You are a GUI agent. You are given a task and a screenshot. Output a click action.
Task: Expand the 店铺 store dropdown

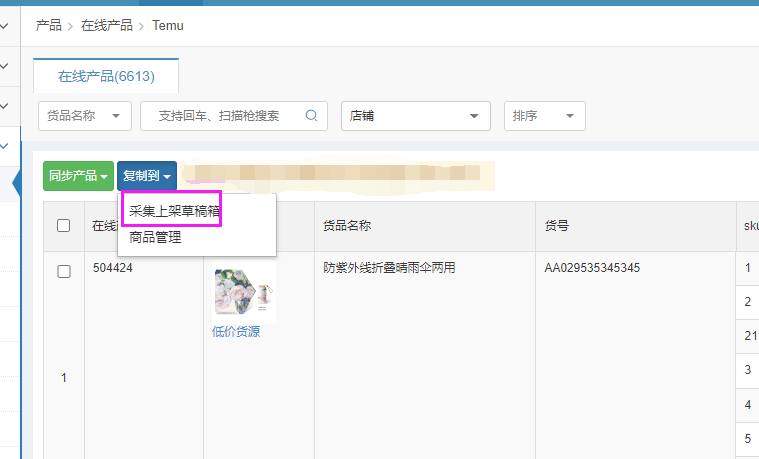pyautogui.click(x=415, y=116)
